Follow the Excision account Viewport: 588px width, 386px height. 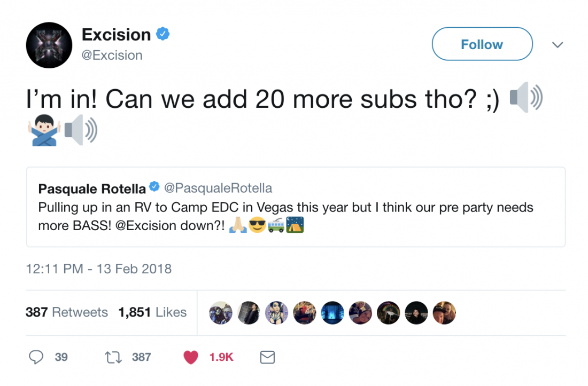tap(482, 44)
